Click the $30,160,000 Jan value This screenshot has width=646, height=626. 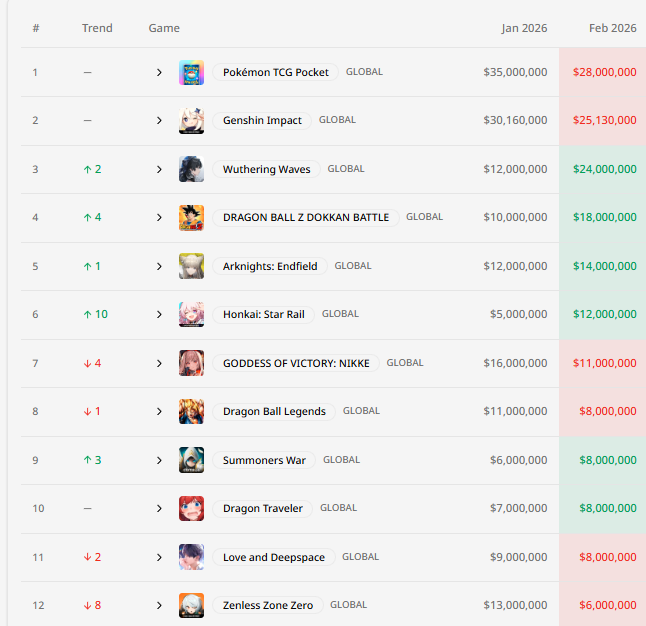click(515, 120)
